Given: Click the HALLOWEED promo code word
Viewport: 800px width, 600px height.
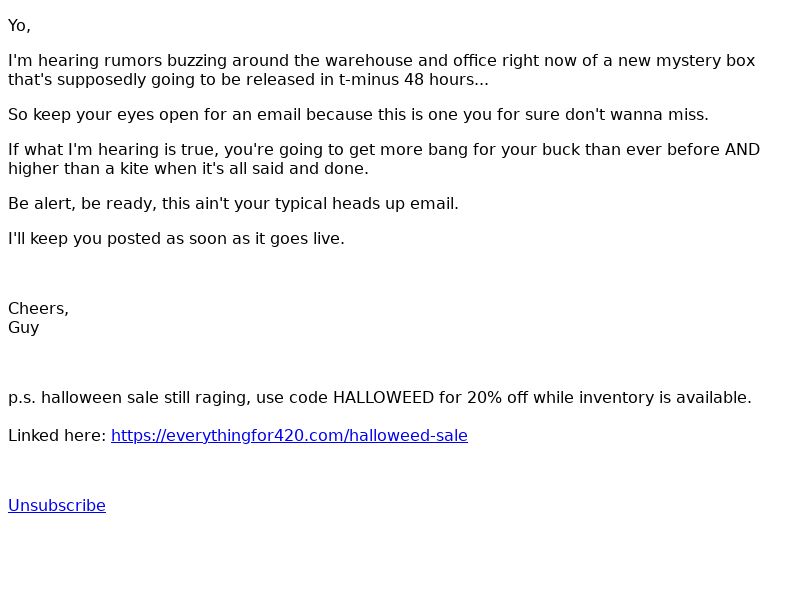Looking at the screenshot, I should pyautogui.click(x=383, y=397).
